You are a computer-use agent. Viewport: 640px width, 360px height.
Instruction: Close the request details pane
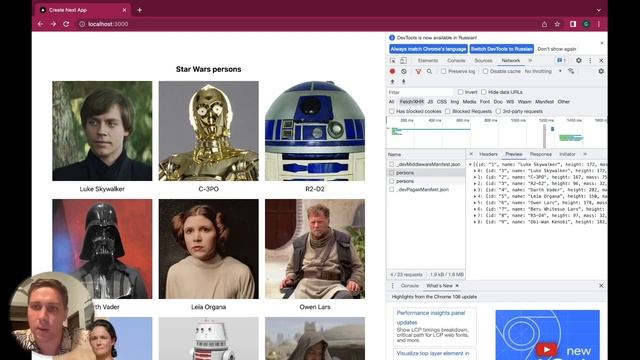(471, 154)
